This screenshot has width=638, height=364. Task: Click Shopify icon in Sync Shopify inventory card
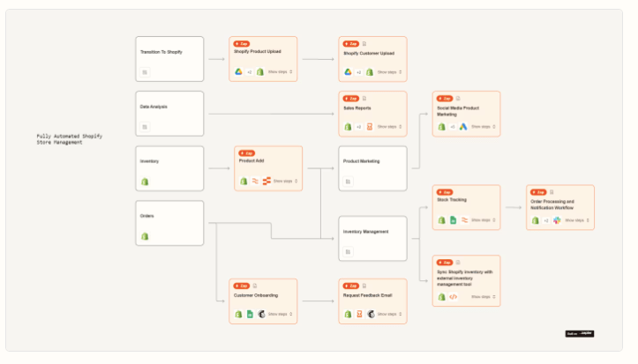[441, 297]
